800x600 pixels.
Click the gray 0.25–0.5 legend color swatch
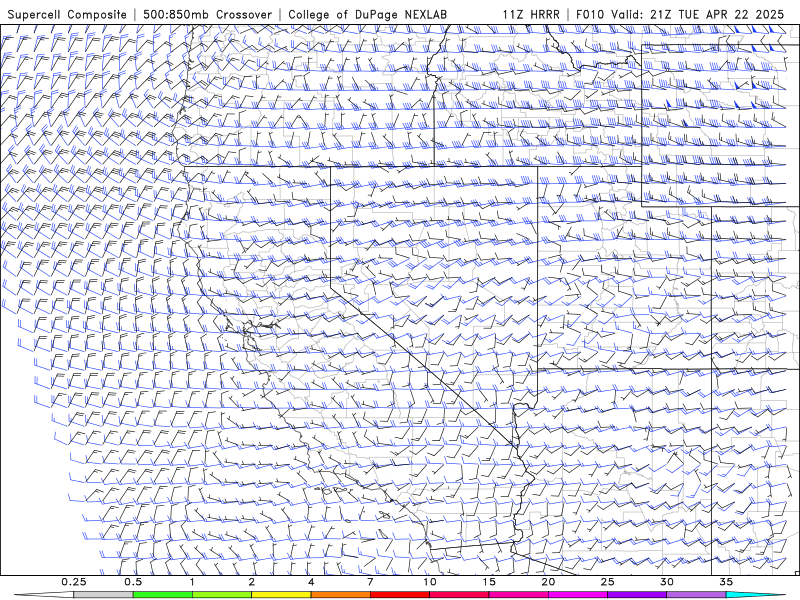coord(103,595)
